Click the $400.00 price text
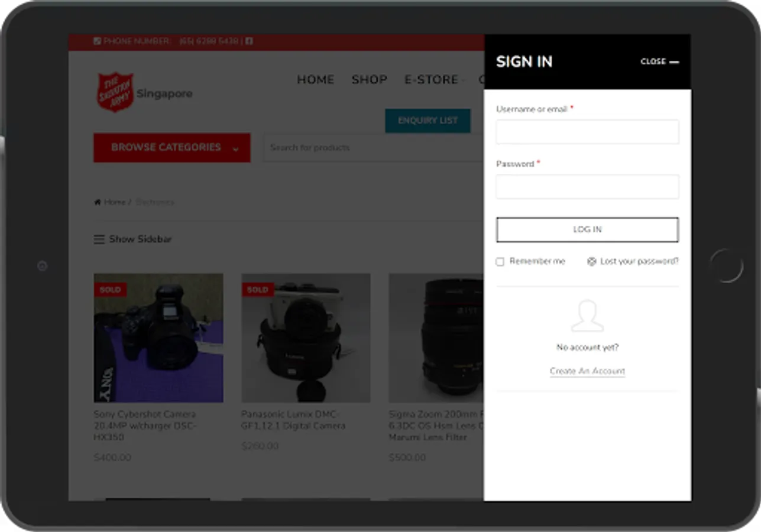The width and height of the screenshot is (761, 532). 112,458
